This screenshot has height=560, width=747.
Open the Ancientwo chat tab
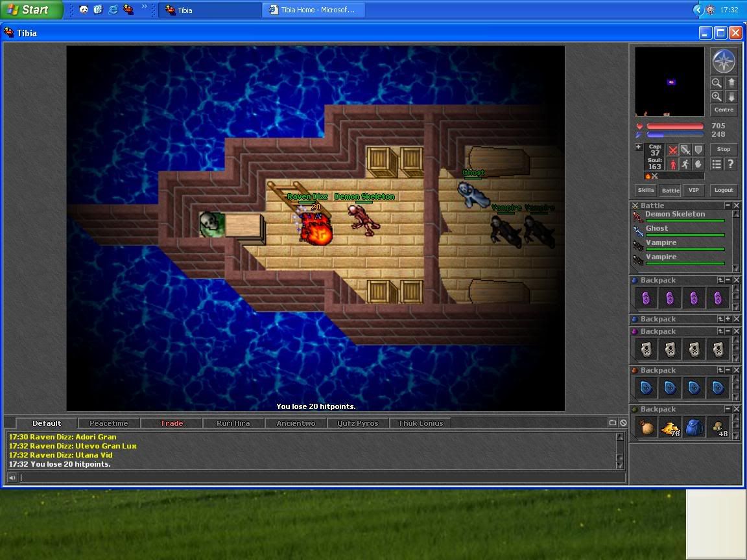pos(296,423)
